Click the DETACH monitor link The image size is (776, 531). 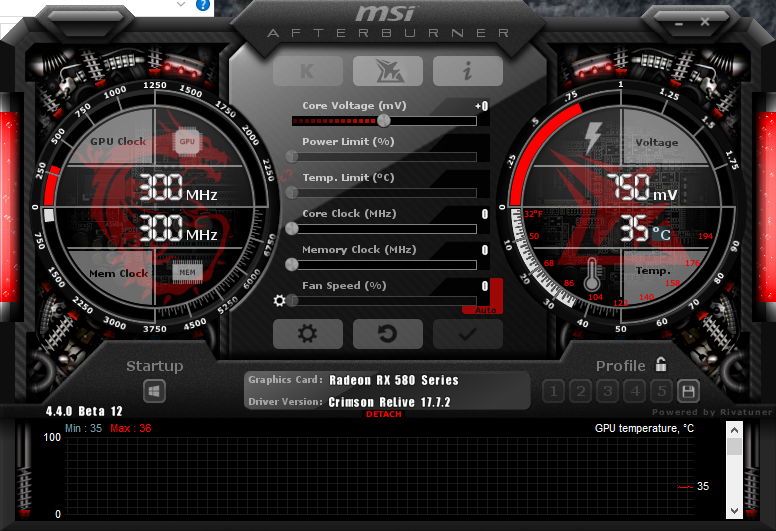coord(384,414)
